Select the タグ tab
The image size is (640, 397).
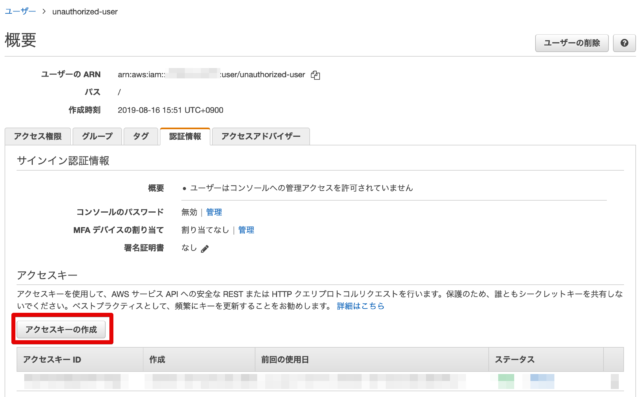(141, 136)
